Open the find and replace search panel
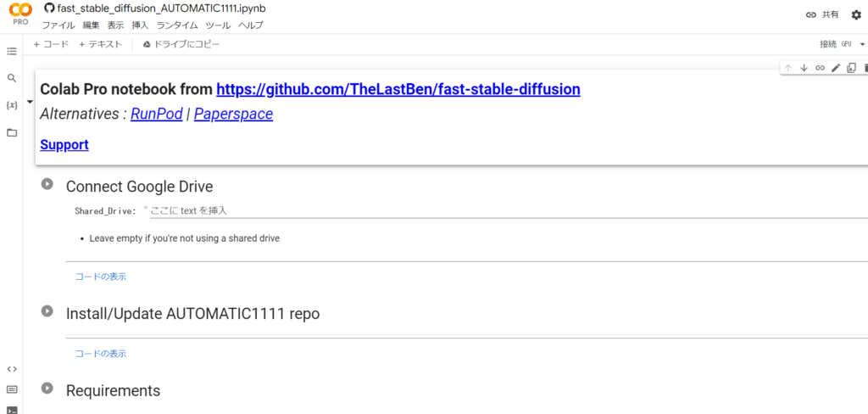The width and height of the screenshot is (868, 414). tap(12, 78)
